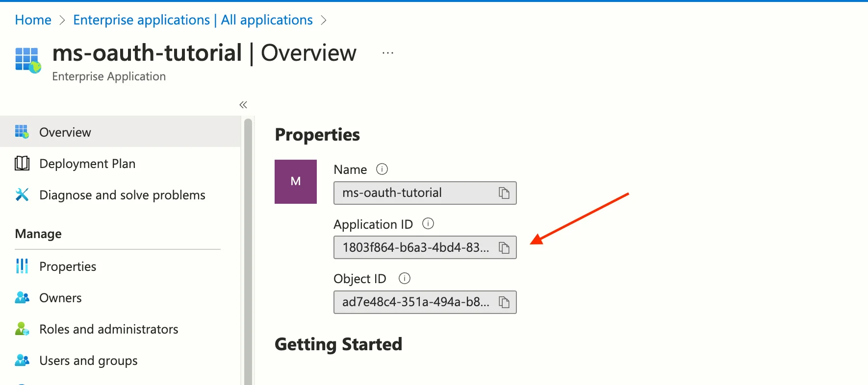
Task: Click the purple M application logo
Action: click(296, 181)
